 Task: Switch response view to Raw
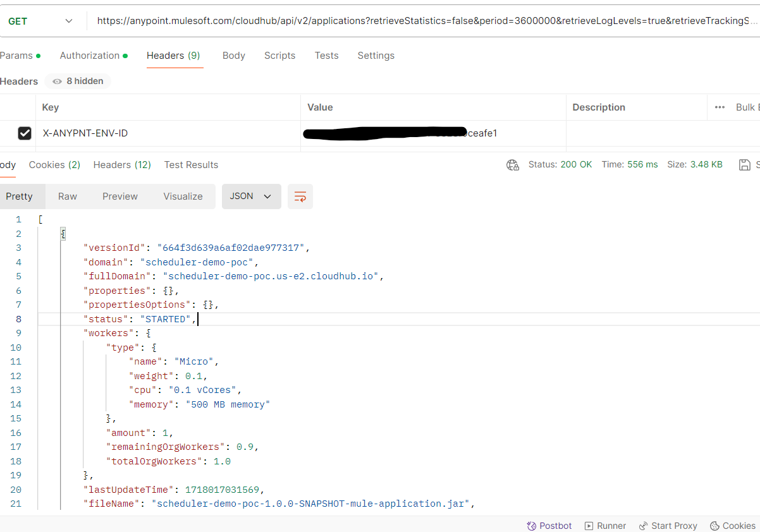tap(67, 196)
